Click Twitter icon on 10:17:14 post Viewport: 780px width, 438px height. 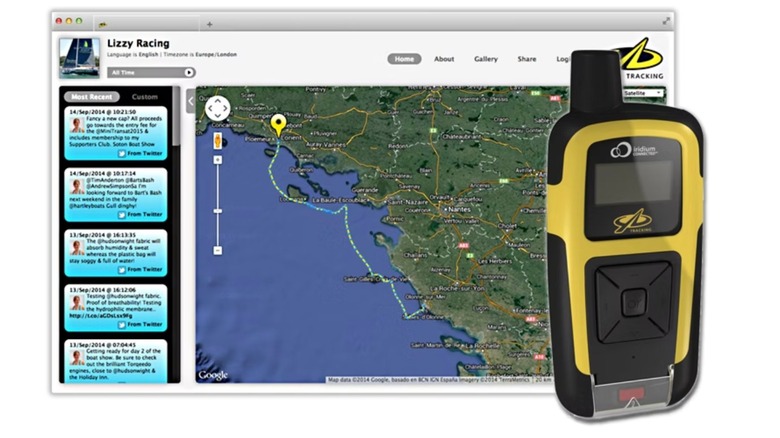(x=122, y=215)
